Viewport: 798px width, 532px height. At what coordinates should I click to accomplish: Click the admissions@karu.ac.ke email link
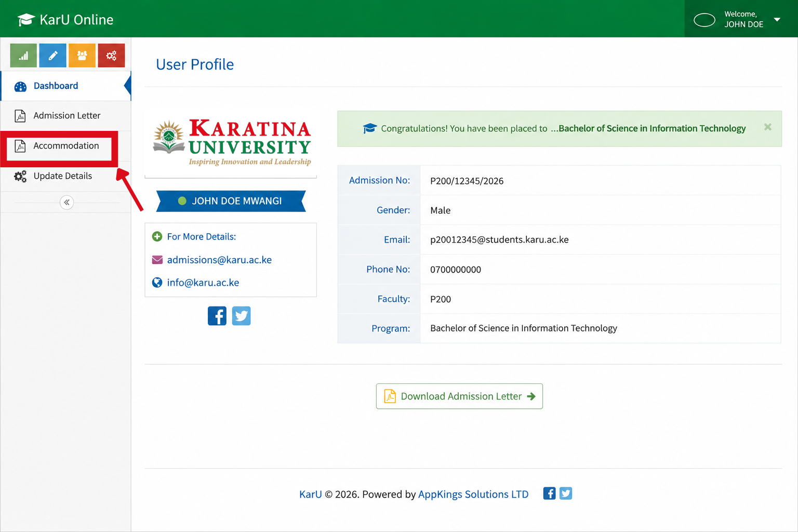(x=219, y=260)
